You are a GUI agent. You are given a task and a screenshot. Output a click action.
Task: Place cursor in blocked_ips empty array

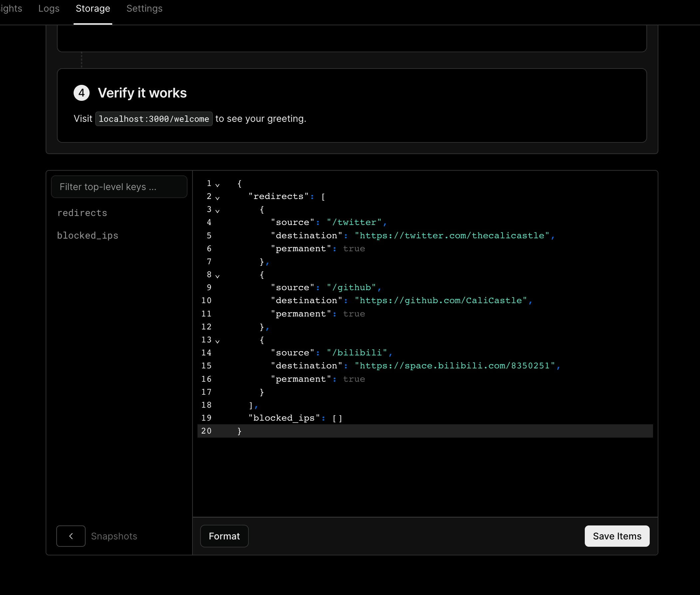(338, 418)
